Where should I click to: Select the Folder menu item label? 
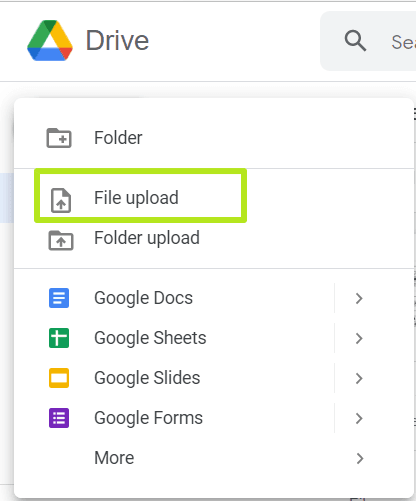[118, 138]
